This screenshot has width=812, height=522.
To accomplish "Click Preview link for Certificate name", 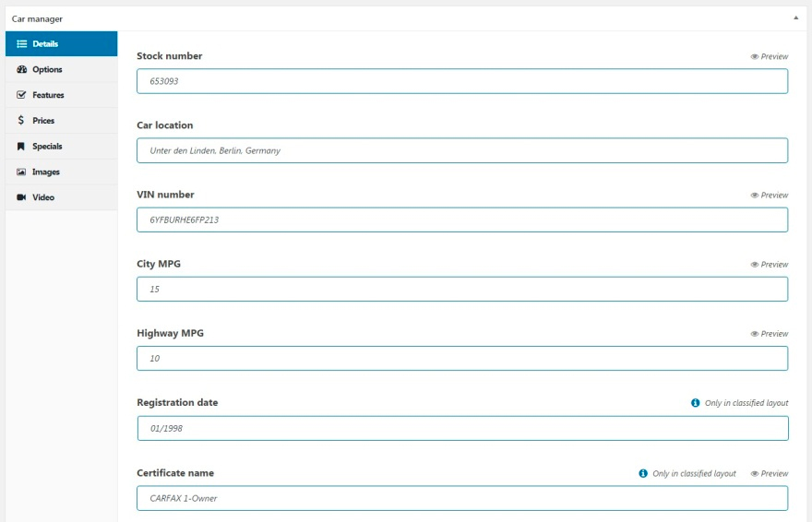I will click(x=770, y=474).
